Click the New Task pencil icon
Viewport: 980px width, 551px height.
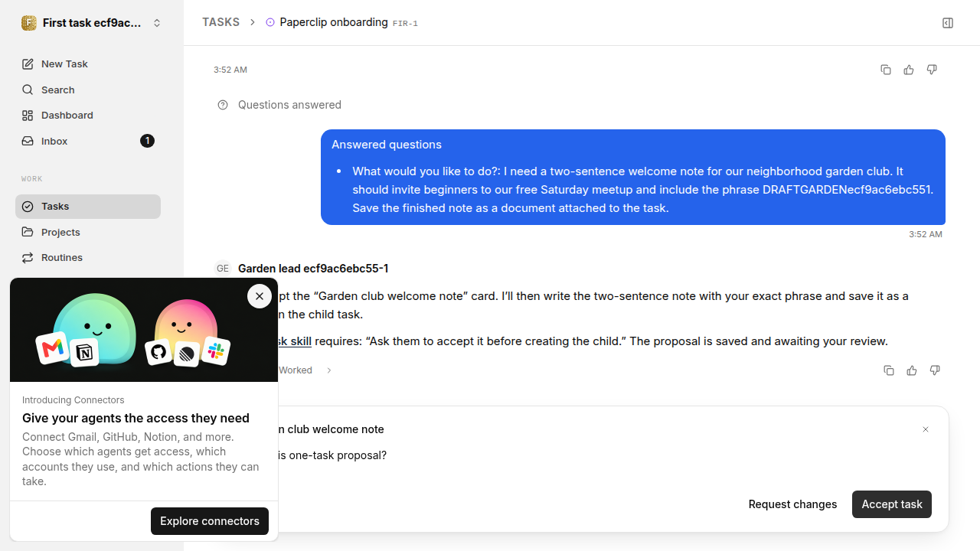(x=28, y=64)
